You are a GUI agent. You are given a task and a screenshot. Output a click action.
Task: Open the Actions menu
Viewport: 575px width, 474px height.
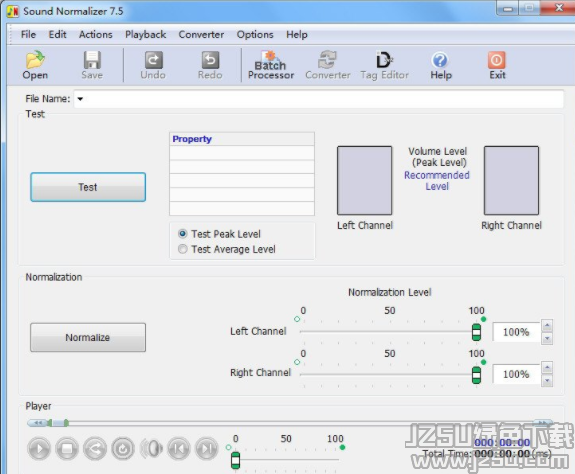pyautogui.click(x=96, y=34)
